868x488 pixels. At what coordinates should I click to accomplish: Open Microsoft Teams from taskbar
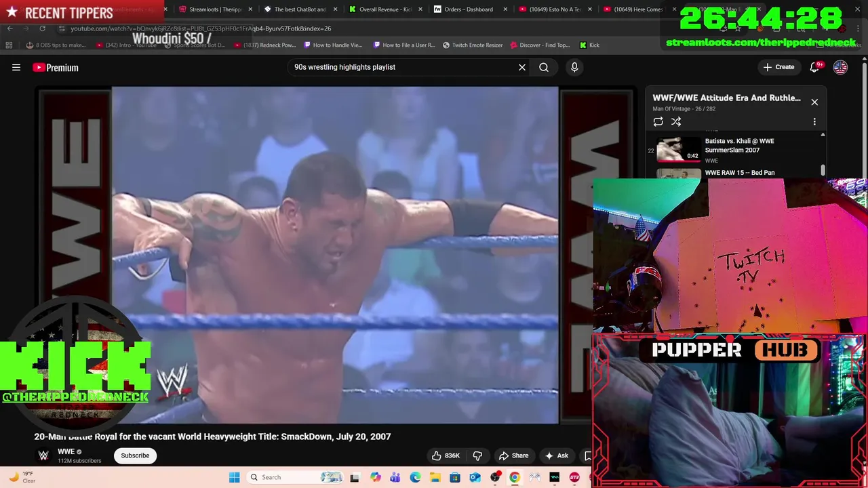point(395,477)
